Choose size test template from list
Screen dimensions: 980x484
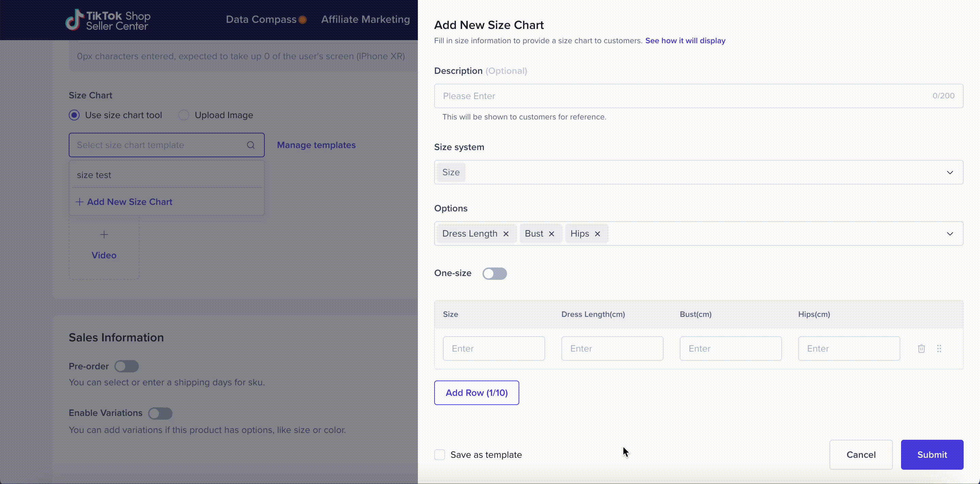point(94,175)
